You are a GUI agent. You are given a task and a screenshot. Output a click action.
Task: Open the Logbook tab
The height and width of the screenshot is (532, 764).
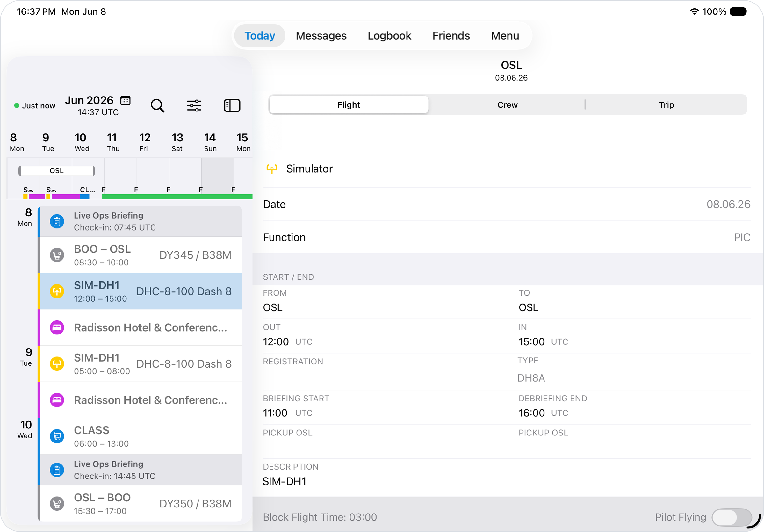pyautogui.click(x=389, y=36)
